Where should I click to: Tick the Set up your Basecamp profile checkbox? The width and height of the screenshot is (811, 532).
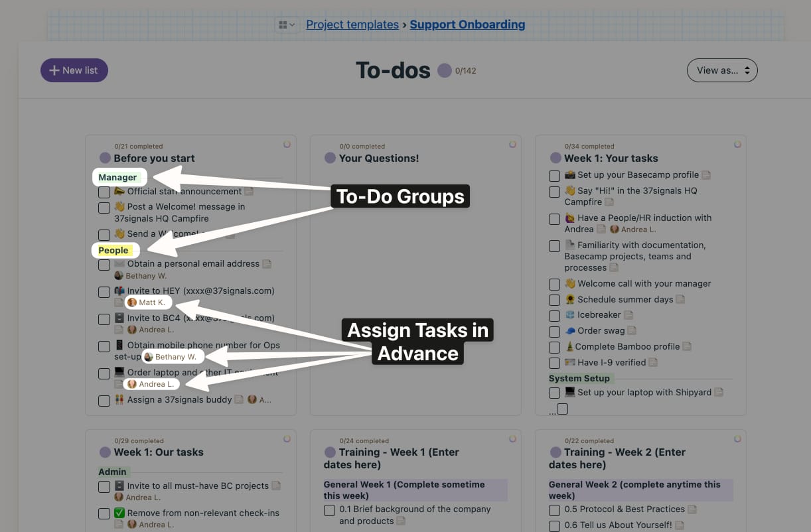[x=555, y=176]
